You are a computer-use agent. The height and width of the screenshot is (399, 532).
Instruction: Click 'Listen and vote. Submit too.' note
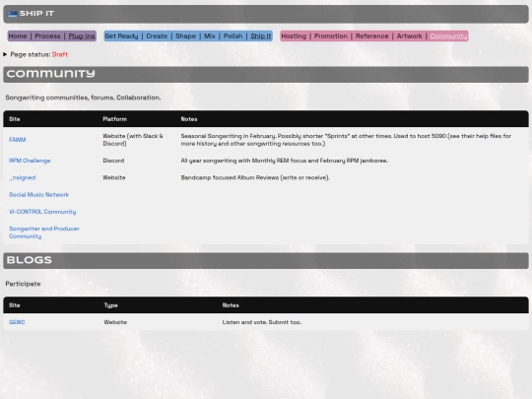click(262, 322)
